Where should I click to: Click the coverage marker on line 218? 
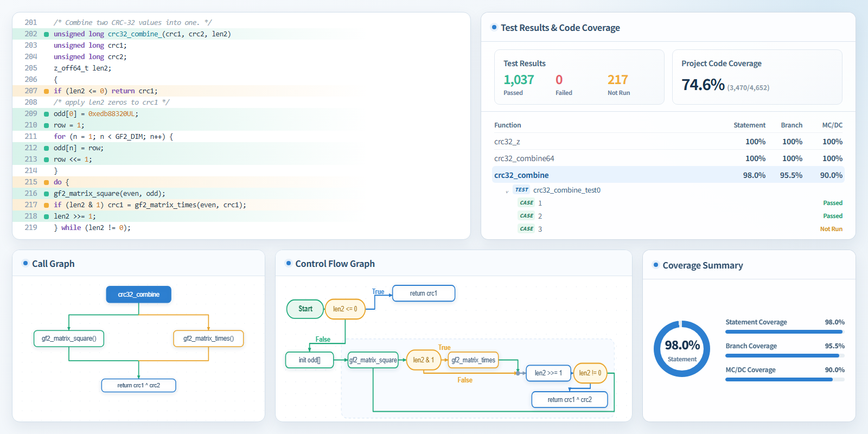click(46, 216)
